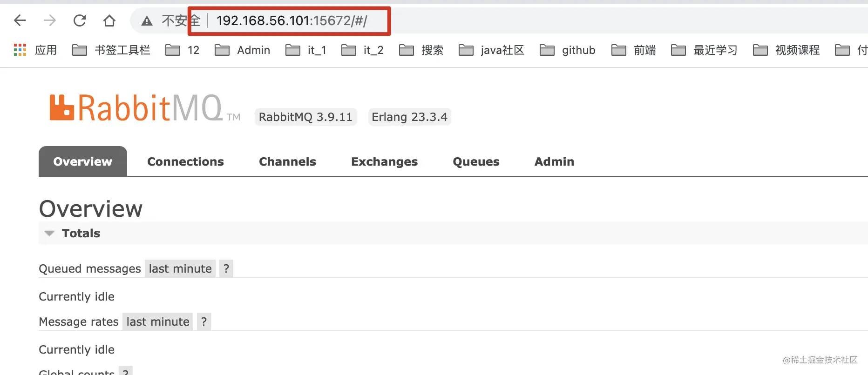Open help for Global counts

tap(126, 371)
